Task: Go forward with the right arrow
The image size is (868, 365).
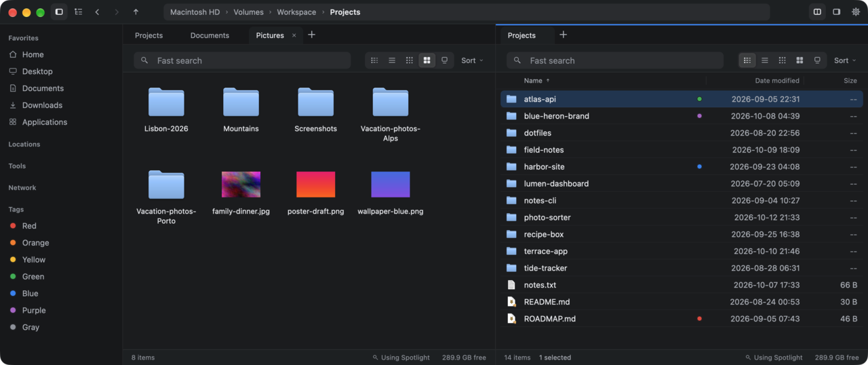Action: 117,12
